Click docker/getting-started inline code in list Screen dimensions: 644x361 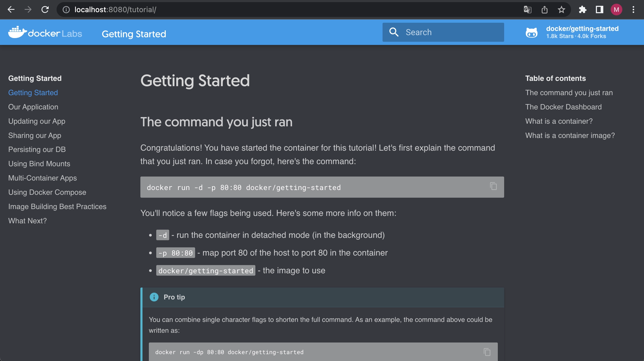point(206,270)
